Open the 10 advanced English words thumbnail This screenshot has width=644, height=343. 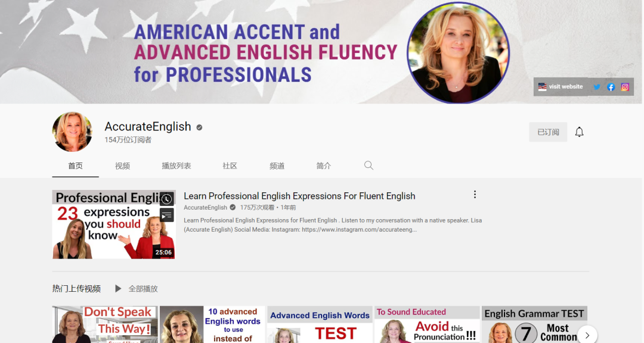coord(212,324)
